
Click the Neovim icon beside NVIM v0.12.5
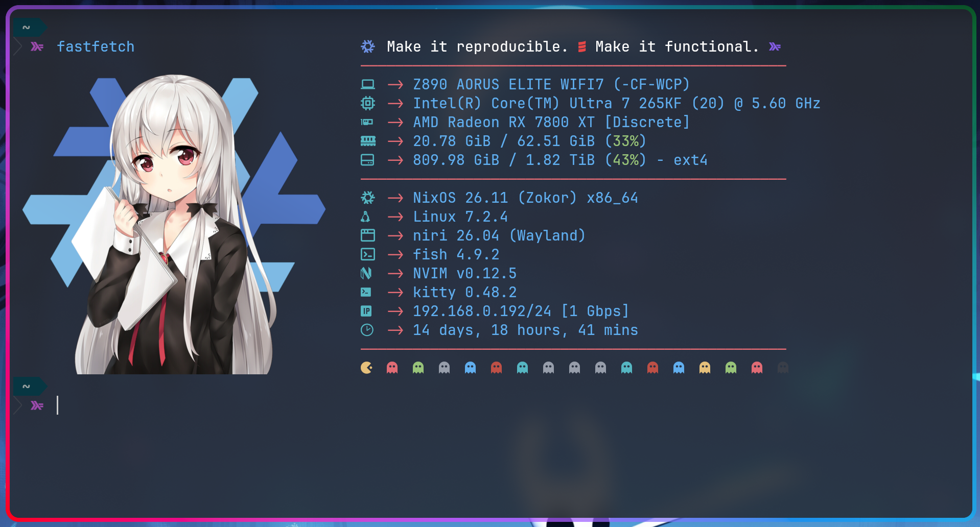(x=366, y=273)
